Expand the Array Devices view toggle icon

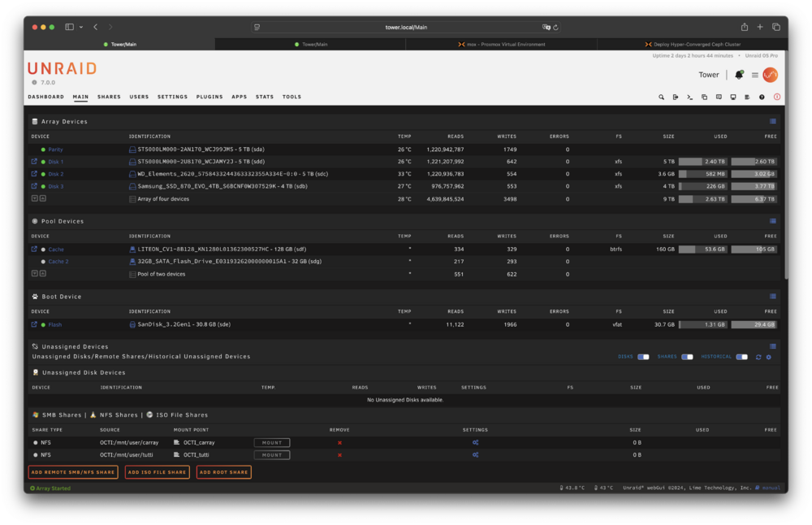(x=773, y=121)
